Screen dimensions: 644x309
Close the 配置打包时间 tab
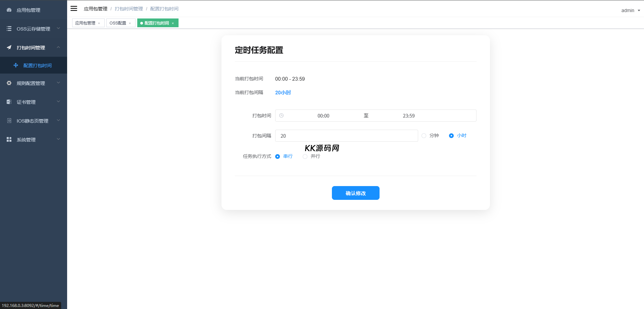tap(173, 23)
